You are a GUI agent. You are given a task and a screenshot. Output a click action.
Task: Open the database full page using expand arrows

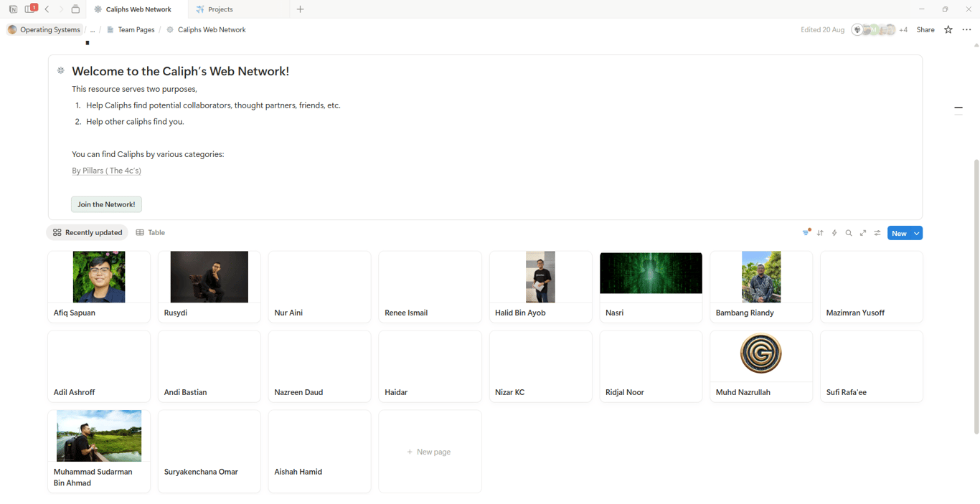pyautogui.click(x=863, y=233)
